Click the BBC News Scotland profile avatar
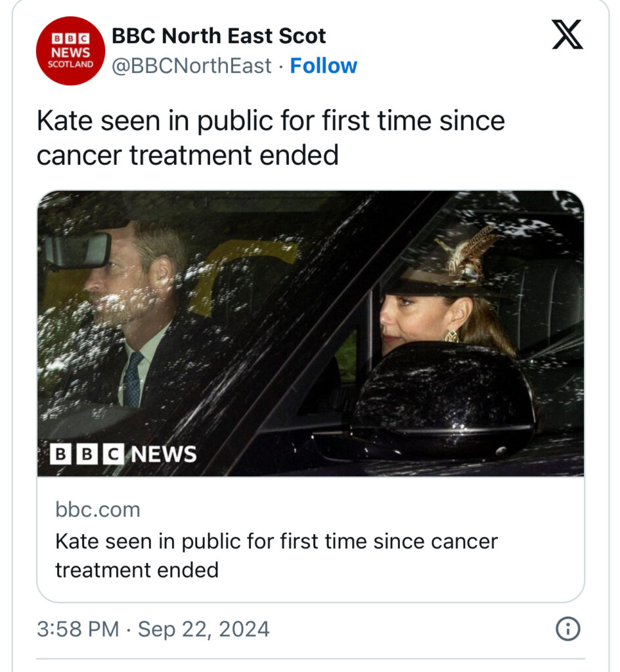Viewport: 620px width, 672px height. [70, 51]
